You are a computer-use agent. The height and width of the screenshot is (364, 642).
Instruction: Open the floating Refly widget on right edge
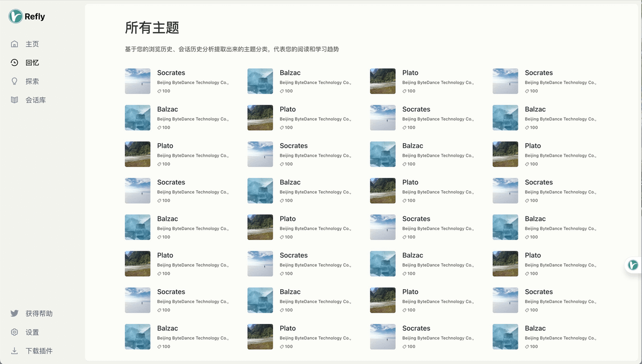633,265
